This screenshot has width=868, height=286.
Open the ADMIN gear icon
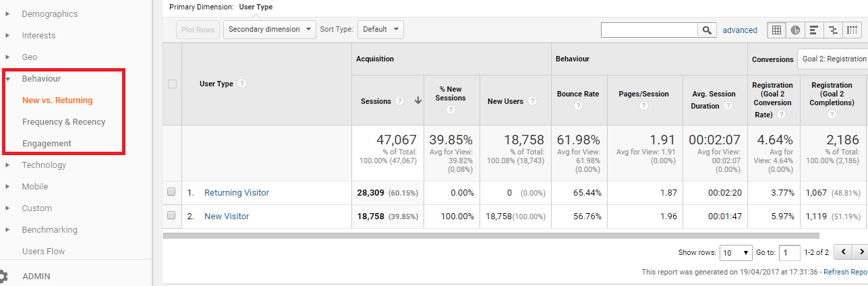(3, 277)
